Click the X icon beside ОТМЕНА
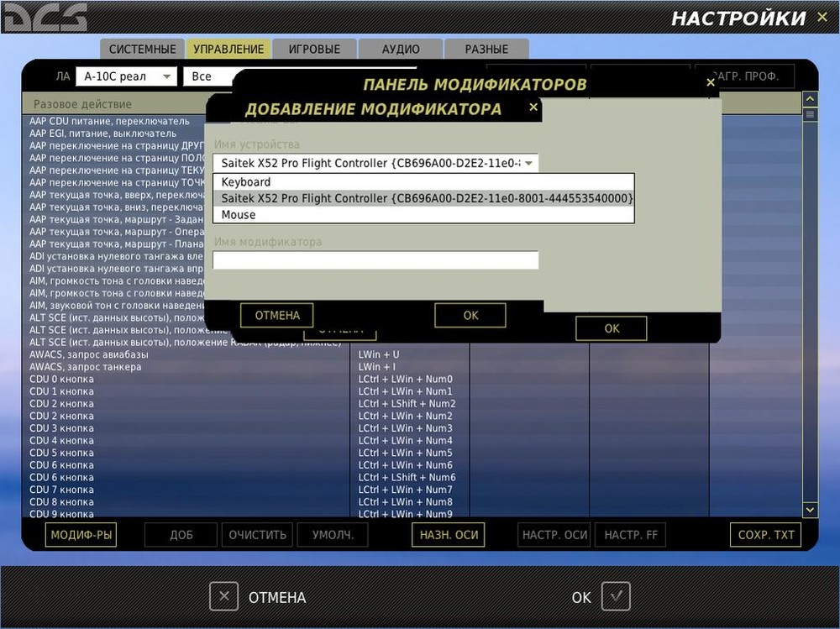 tap(223, 596)
